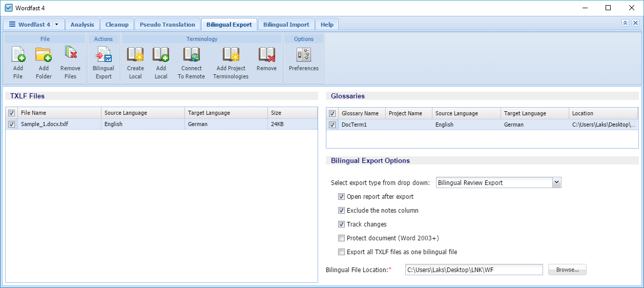Switch to the Analysis tab
Image resolution: width=644 pixels, height=288 pixels.
[x=82, y=25]
